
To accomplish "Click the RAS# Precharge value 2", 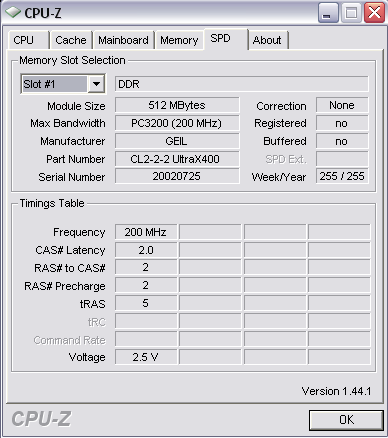I will [x=146, y=285].
